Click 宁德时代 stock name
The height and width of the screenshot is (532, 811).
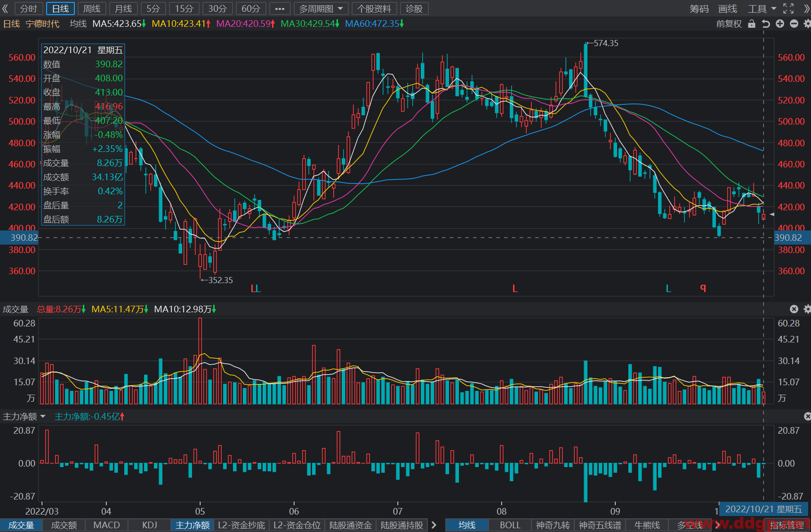(42, 24)
